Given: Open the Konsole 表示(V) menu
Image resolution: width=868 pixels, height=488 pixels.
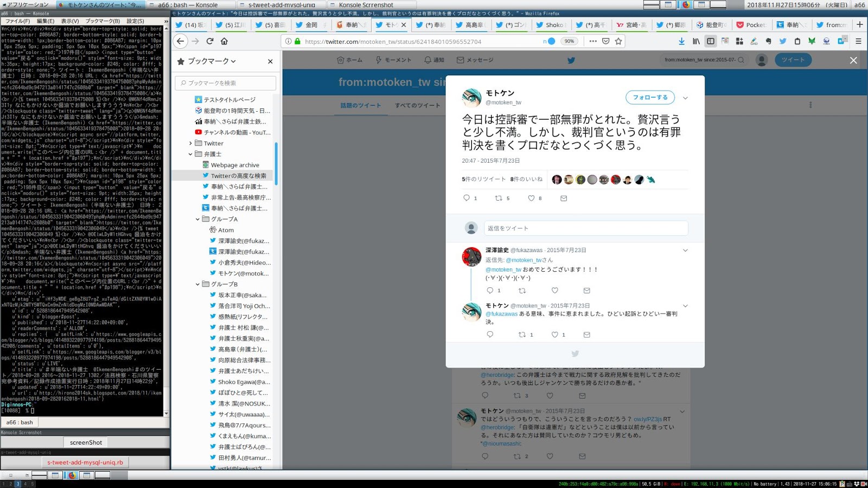Looking at the screenshot, I should pos(70,21).
